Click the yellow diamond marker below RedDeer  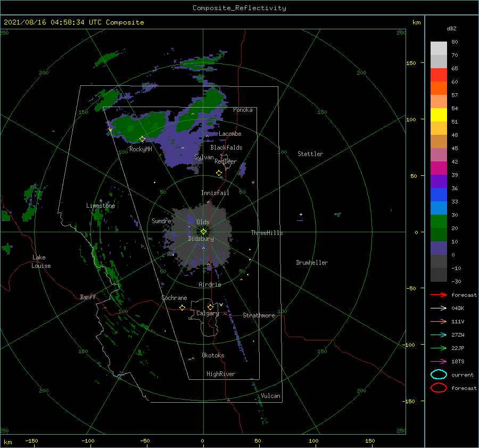[x=219, y=173]
